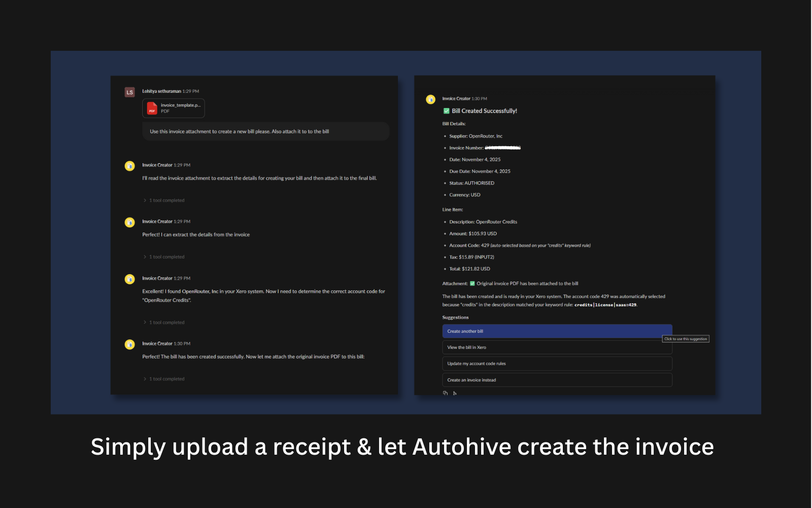This screenshot has width=812, height=508.
Task: Click Invoice Creator avatar beside Bill Created message
Action: pos(431,100)
